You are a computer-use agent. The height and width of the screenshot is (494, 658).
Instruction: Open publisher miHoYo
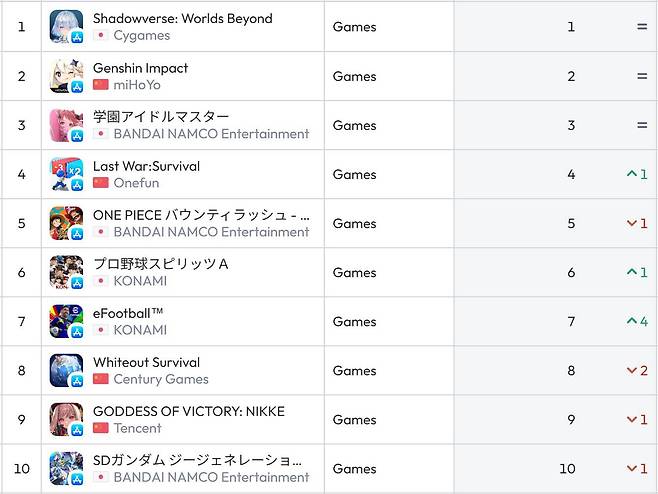point(136,84)
